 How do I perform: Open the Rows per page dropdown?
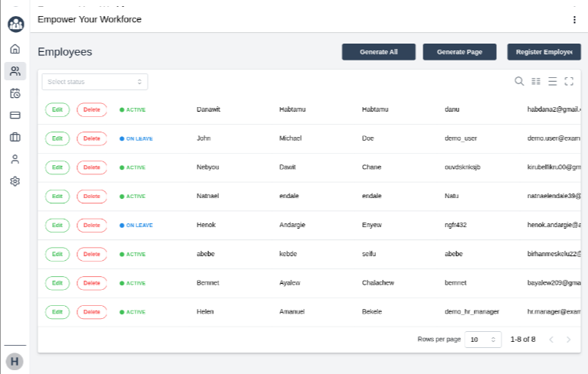[x=484, y=339]
